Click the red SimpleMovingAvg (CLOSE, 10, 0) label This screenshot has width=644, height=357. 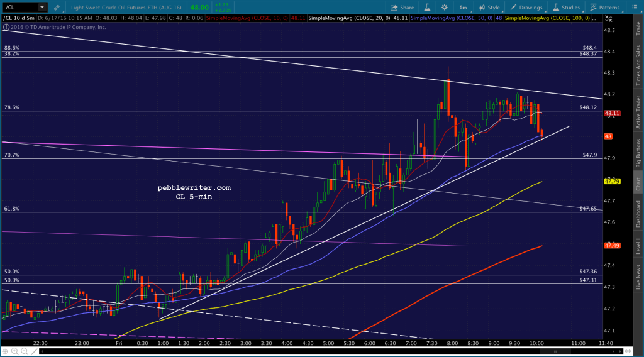(x=247, y=18)
